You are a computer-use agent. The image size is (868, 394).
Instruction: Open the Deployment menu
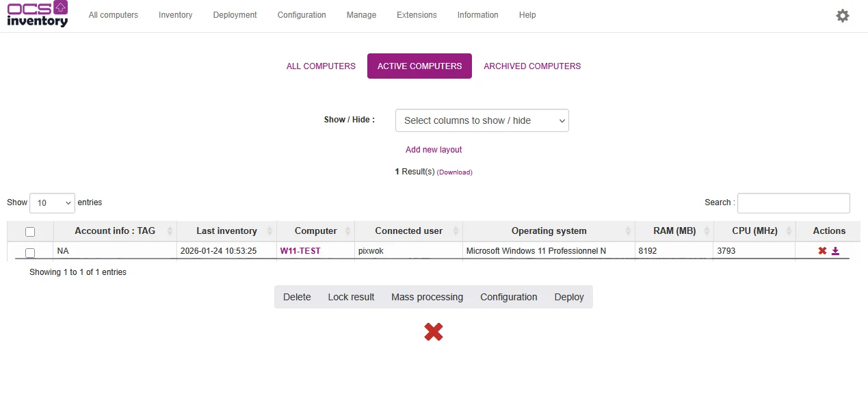pos(235,15)
